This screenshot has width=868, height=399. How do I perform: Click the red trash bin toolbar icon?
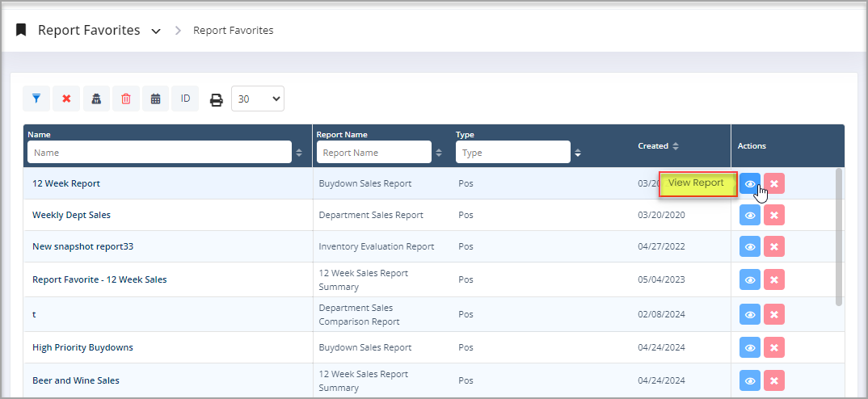[x=126, y=99]
